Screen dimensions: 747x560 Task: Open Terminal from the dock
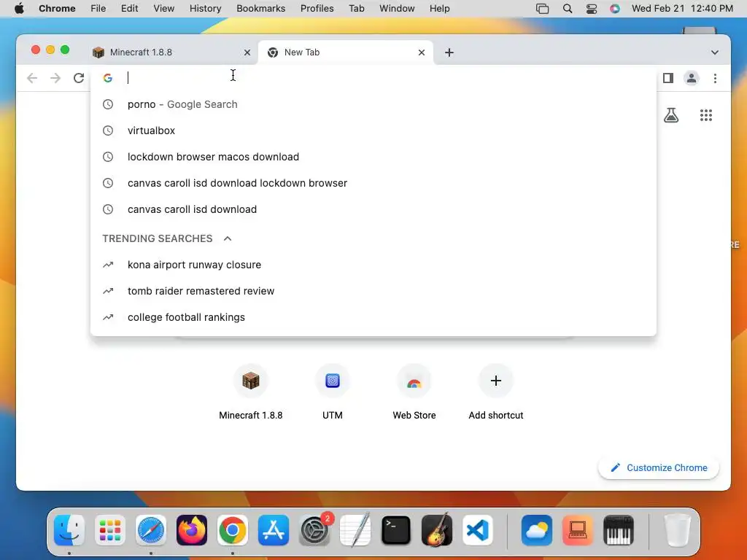tap(396, 530)
